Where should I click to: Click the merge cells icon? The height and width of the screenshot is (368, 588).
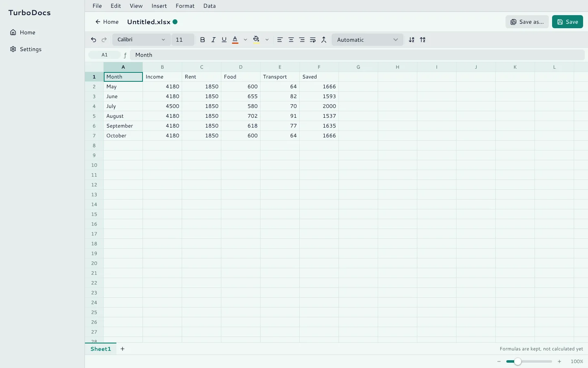[x=324, y=40]
